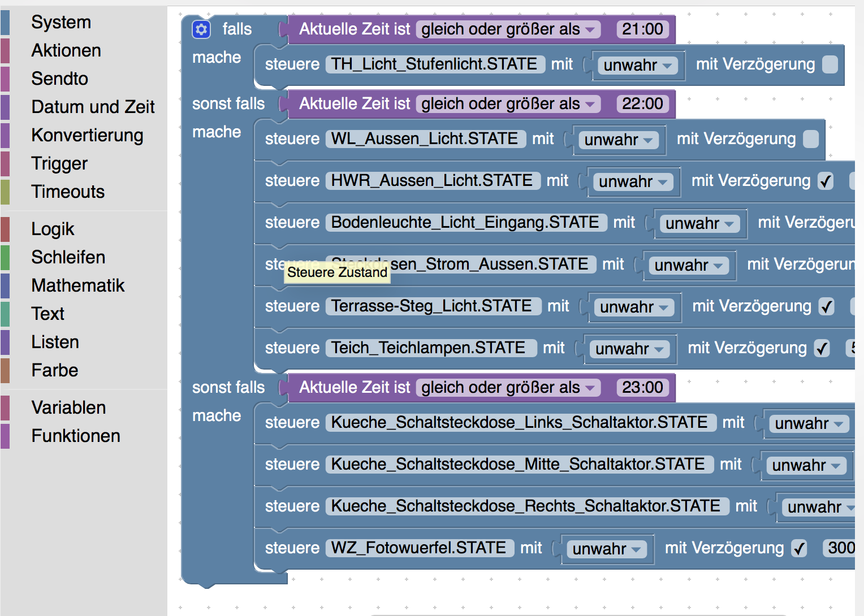Click "Aktuelle Zeit ist" label beside 22:00
This screenshot has width=864, height=616.
pyautogui.click(x=355, y=103)
